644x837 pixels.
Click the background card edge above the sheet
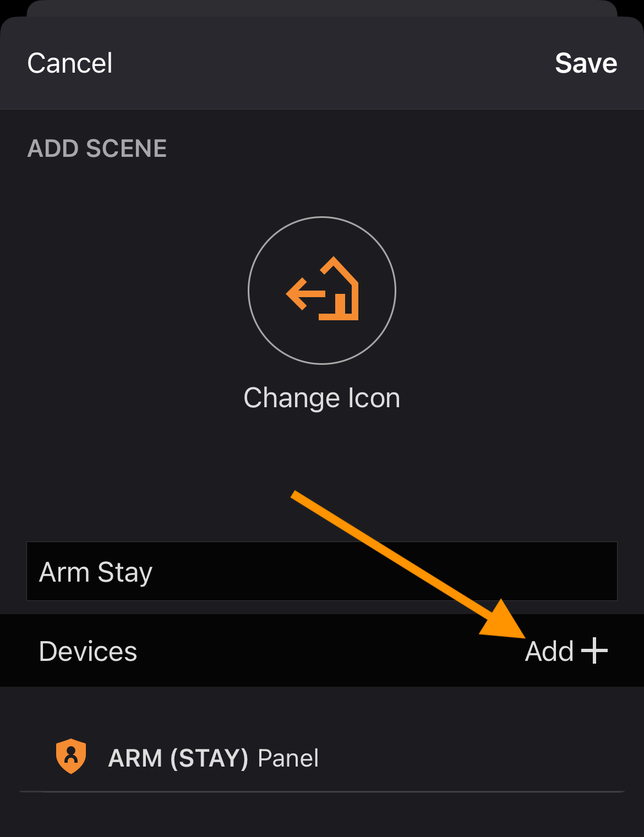coord(322,8)
